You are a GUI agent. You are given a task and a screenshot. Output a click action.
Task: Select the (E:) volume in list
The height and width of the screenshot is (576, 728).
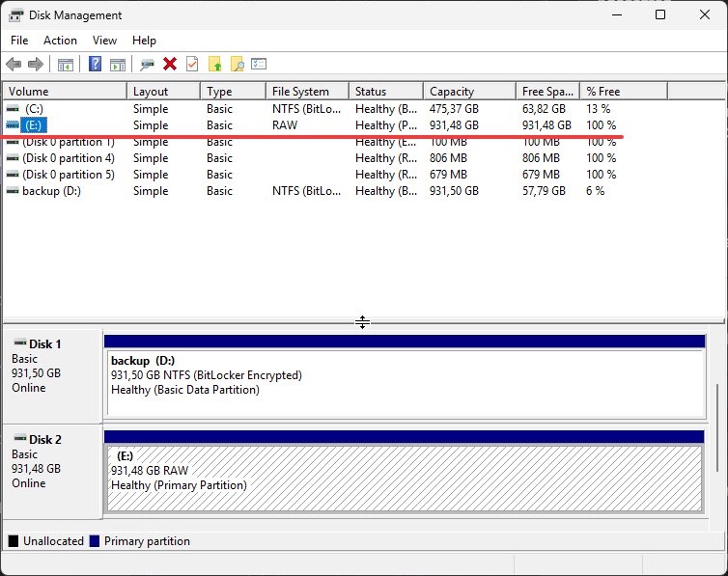tap(34, 125)
